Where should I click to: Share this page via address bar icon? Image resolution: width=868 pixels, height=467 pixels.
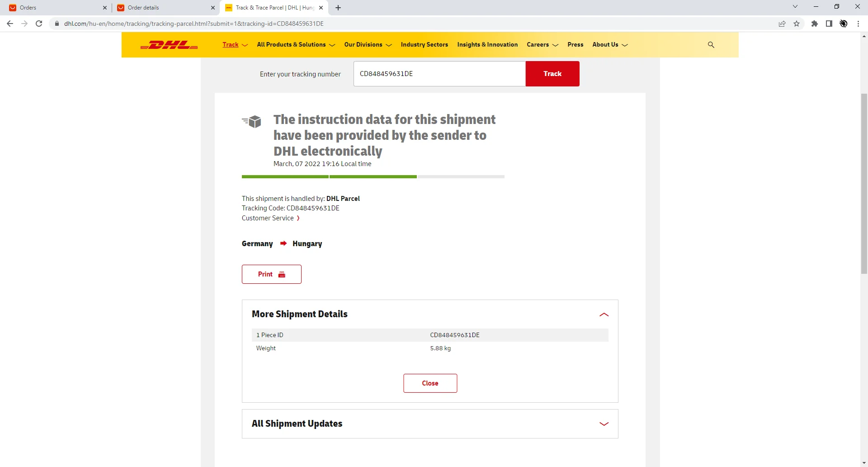pos(782,24)
